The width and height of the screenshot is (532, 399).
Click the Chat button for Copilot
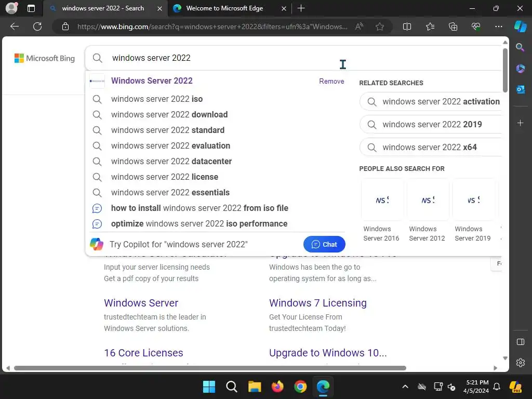(324, 244)
